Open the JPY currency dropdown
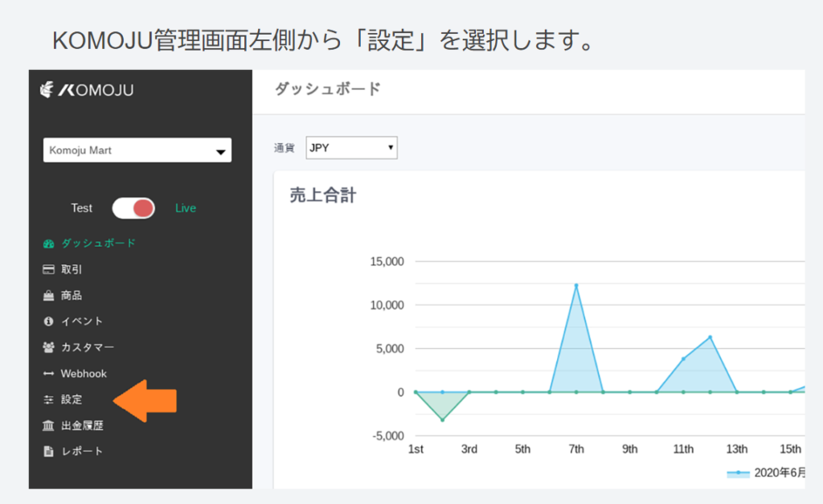This screenshot has width=823, height=504. click(352, 148)
